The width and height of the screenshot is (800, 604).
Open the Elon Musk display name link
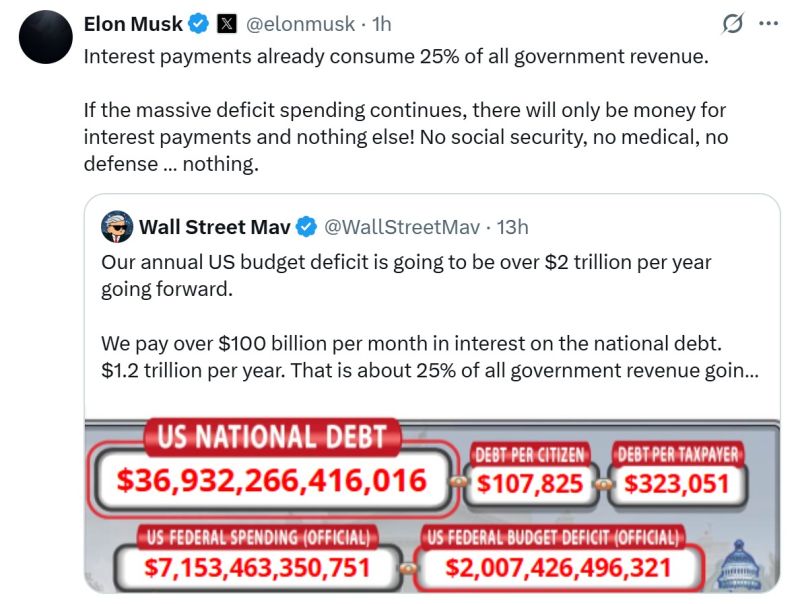click(x=134, y=24)
